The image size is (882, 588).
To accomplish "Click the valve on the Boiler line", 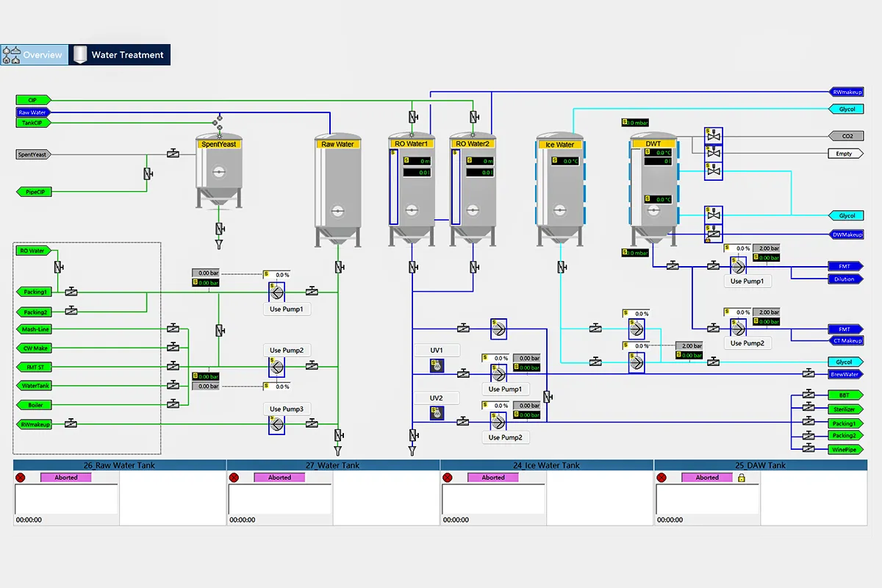I will (x=173, y=404).
